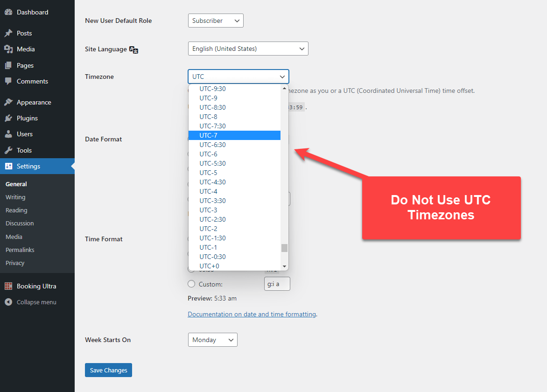Open Dashboard via its gauge icon
The height and width of the screenshot is (392, 547).
click(x=8, y=12)
